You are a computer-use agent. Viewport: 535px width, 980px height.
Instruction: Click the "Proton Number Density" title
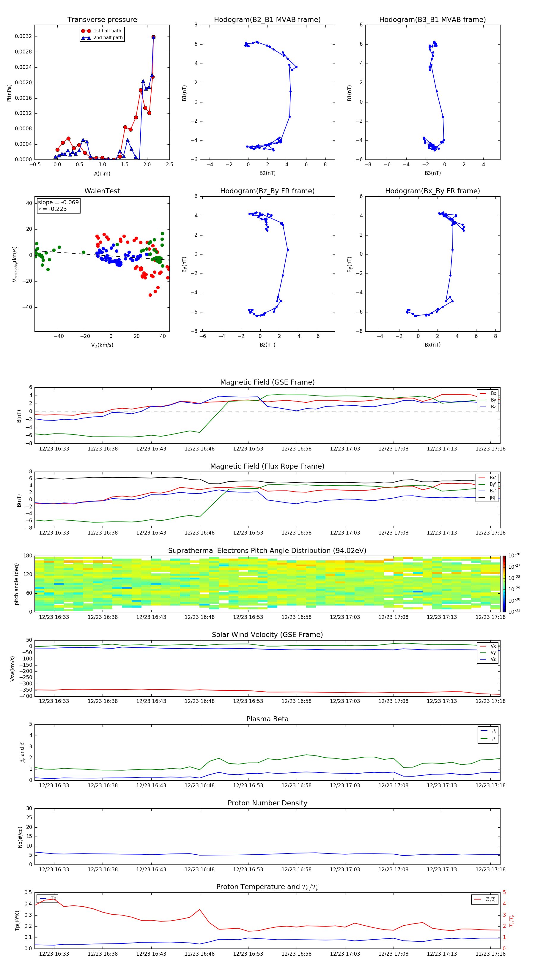pos(267,803)
